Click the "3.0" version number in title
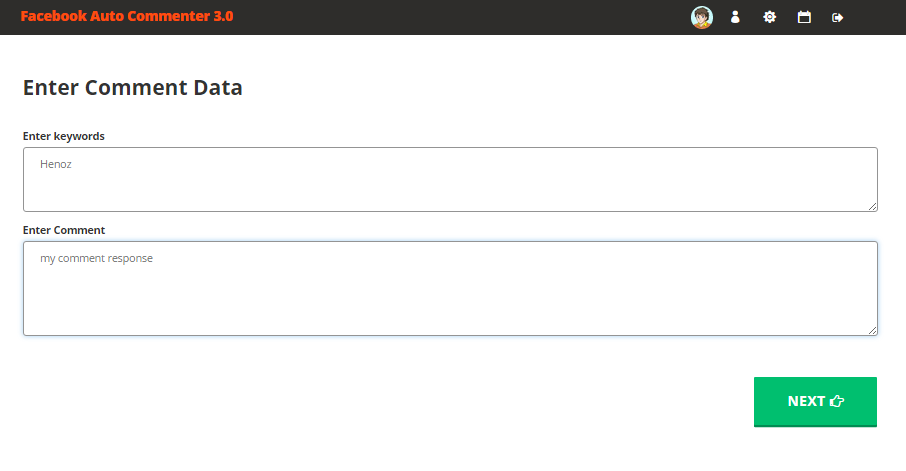The width and height of the screenshot is (906, 471). (x=223, y=17)
